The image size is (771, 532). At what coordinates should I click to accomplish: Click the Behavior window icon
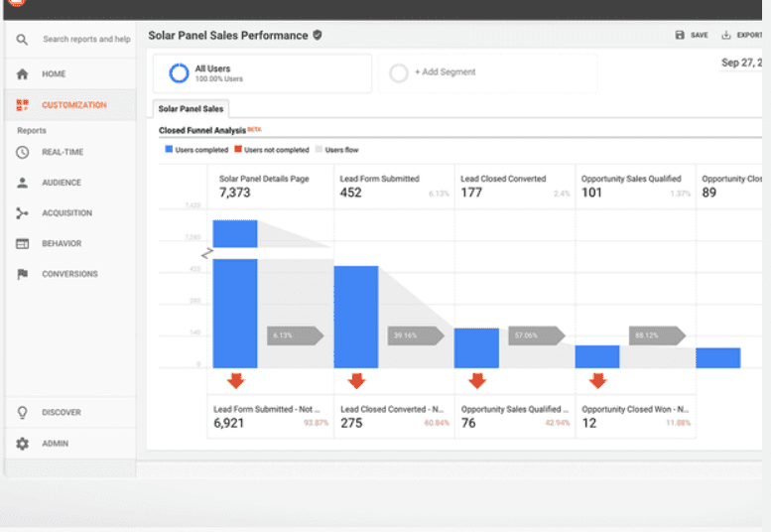[22, 243]
